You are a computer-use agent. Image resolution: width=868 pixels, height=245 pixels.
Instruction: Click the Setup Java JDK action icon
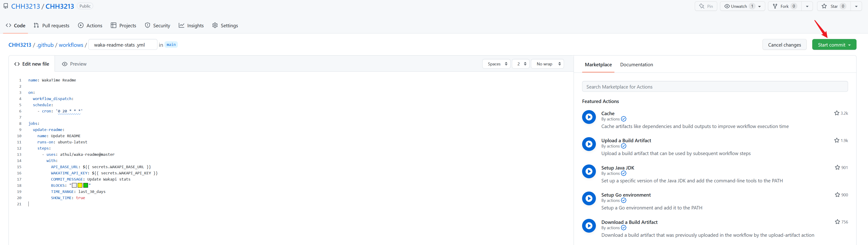pyautogui.click(x=589, y=171)
